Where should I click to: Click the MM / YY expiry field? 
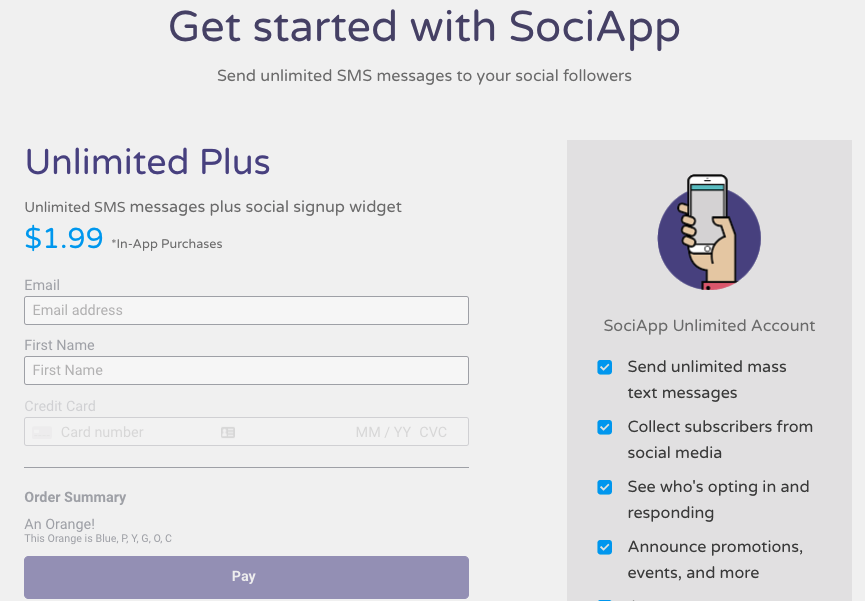[x=383, y=432]
